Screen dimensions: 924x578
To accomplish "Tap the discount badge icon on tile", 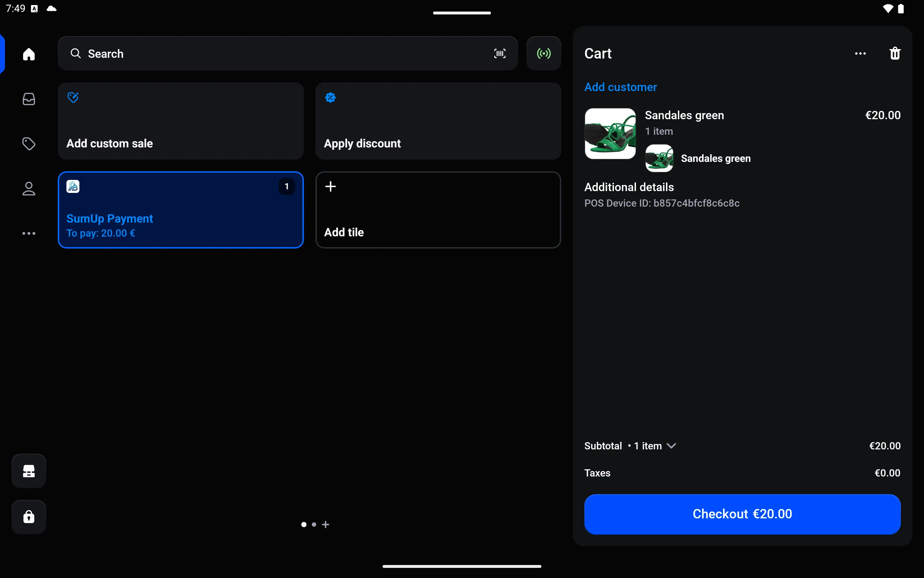I will (330, 98).
